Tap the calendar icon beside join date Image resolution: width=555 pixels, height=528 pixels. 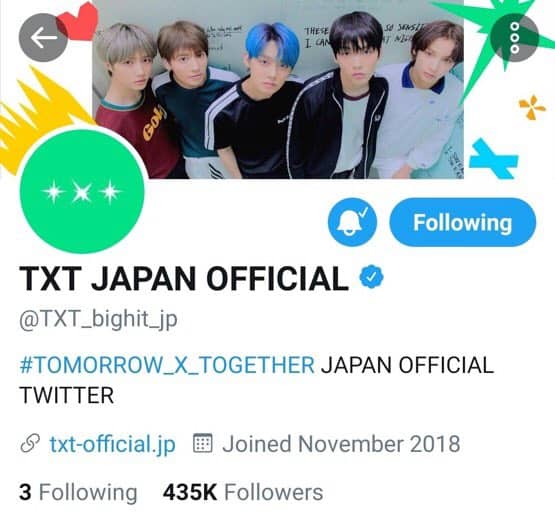click(203, 443)
